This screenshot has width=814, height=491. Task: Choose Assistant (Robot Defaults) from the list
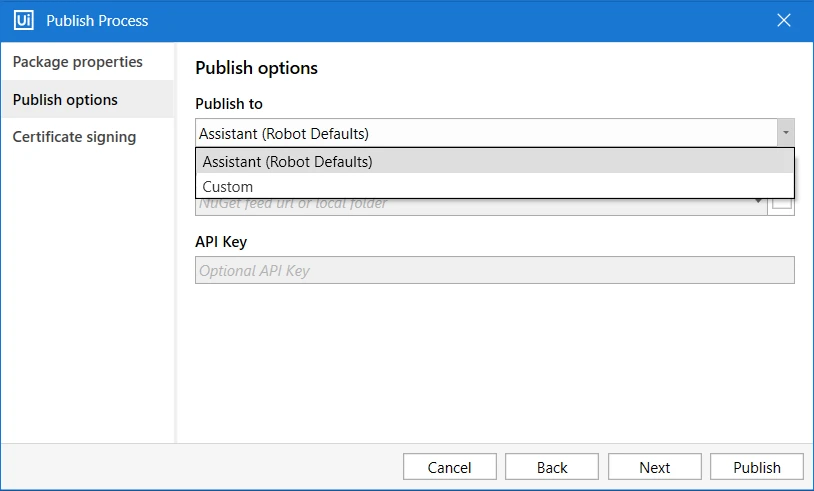point(495,161)
